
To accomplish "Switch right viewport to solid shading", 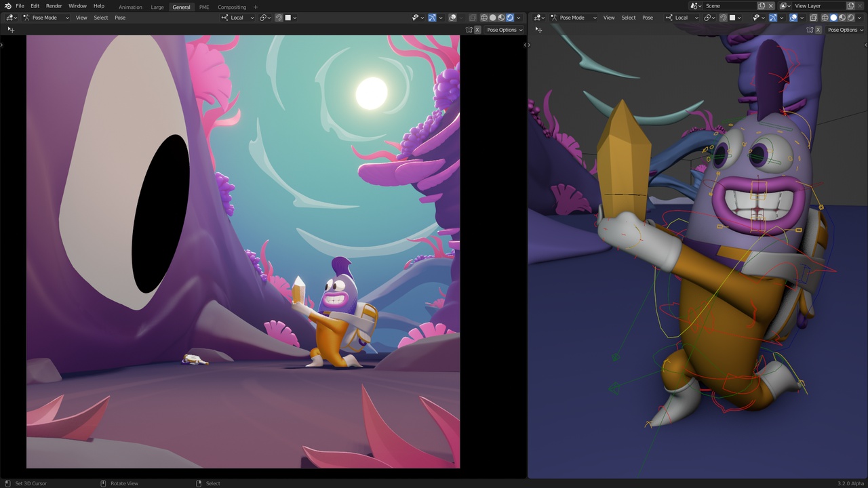I will tap(833, 18).
